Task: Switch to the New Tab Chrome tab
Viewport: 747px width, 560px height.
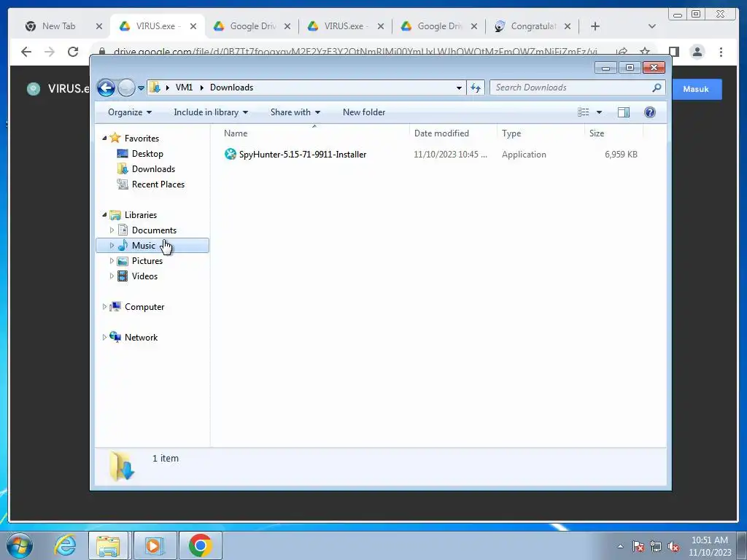Action: (x=58, y=26)
